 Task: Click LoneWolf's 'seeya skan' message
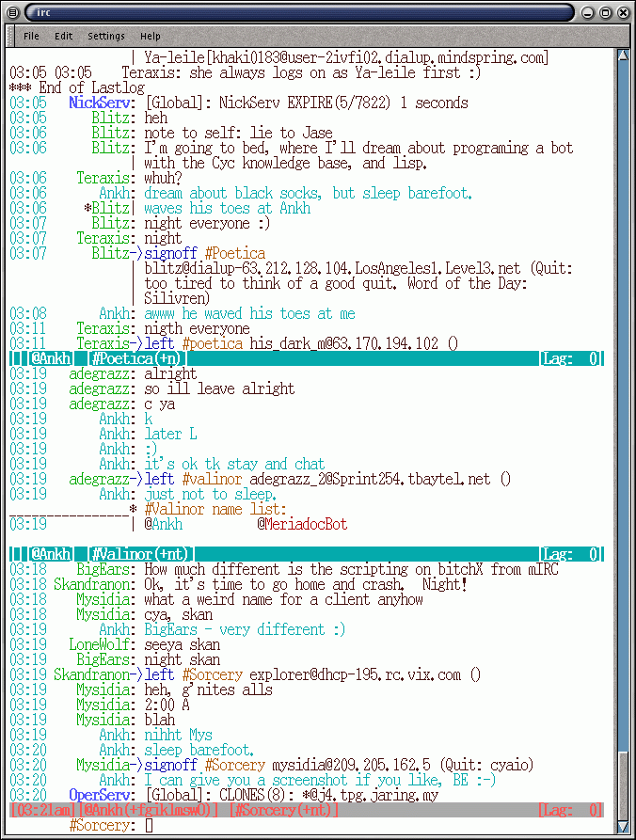tap(183, 644)
